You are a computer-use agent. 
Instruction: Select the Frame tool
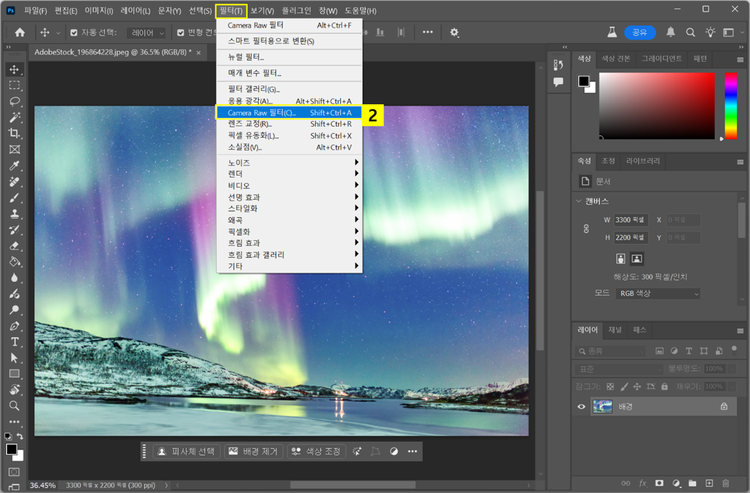coord(14,150)
